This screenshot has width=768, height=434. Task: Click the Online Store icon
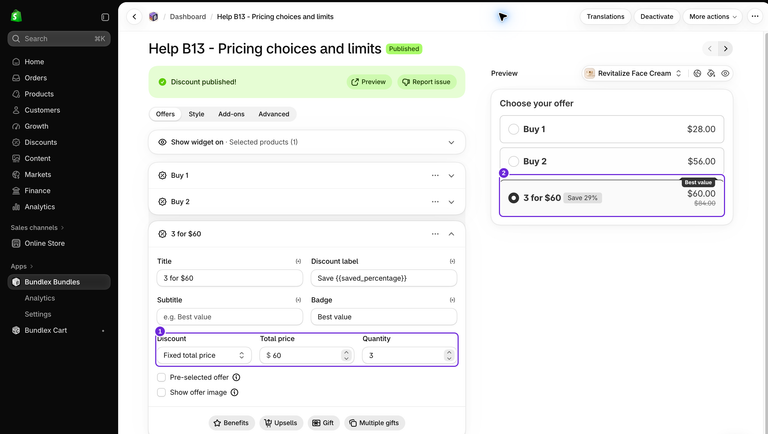coord(16,243)
